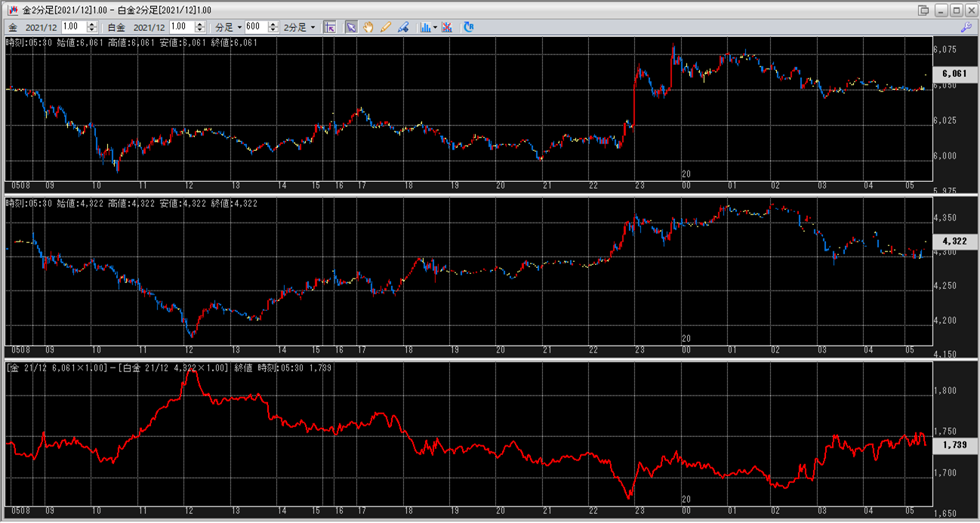980x523 pixels.
Task: Click the blue refresh chart icon
Action: tap(469, 27)
